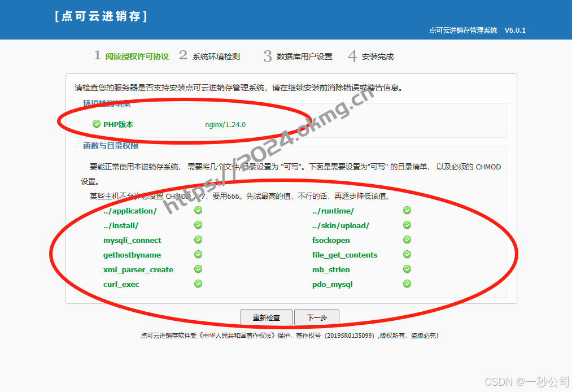The width and height of the screenshot is (572, 392).
Task: Click the status icon next to ../application/
Action: 198,210
